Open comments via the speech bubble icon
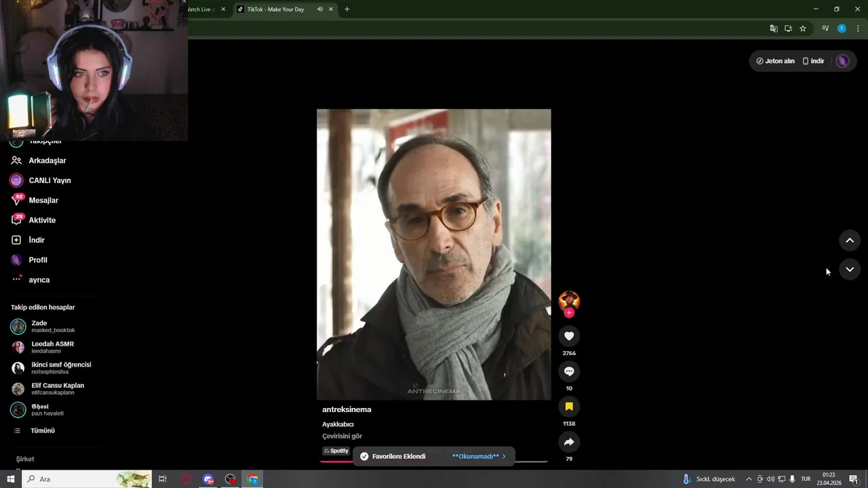This screenshot has height=488, width=868. pos(569,371)
